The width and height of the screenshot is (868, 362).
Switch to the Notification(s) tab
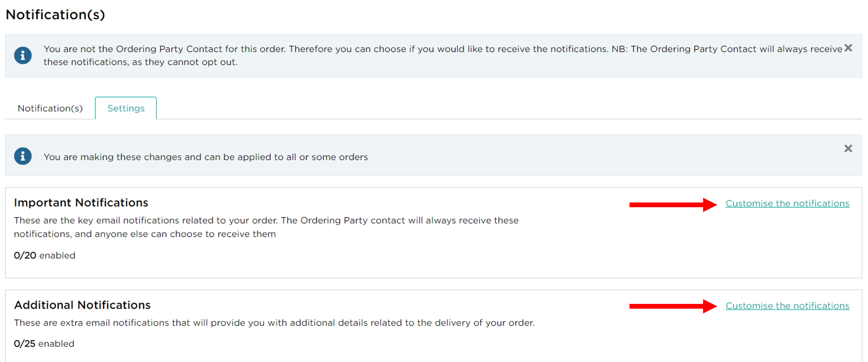(50, 108)
